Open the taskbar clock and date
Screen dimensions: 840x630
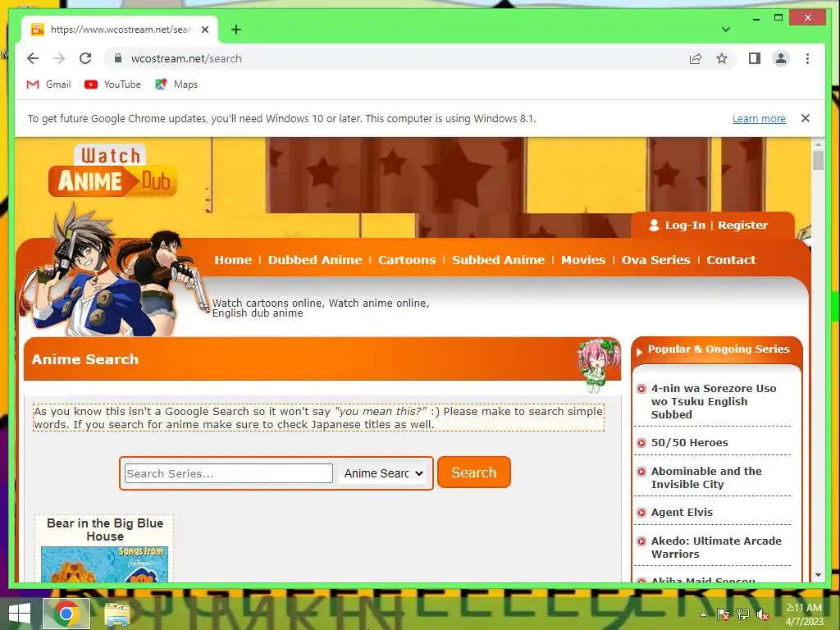(804, 614)
